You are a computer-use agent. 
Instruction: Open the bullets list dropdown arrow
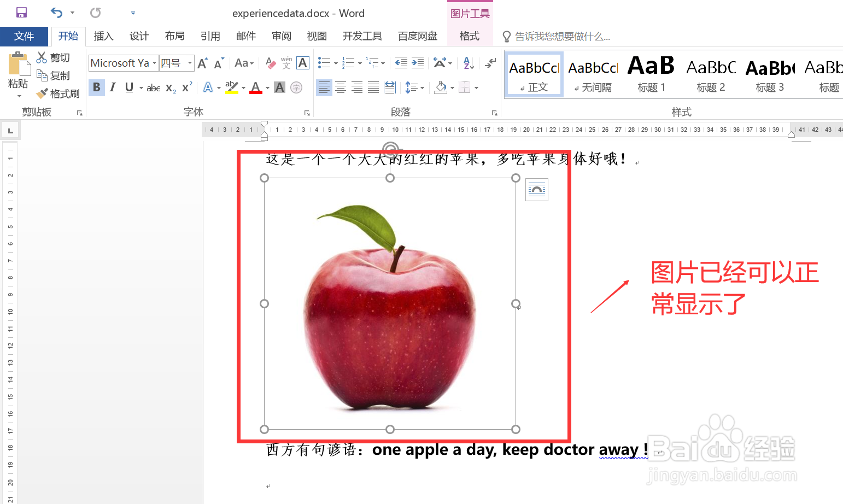pos(336,63)
